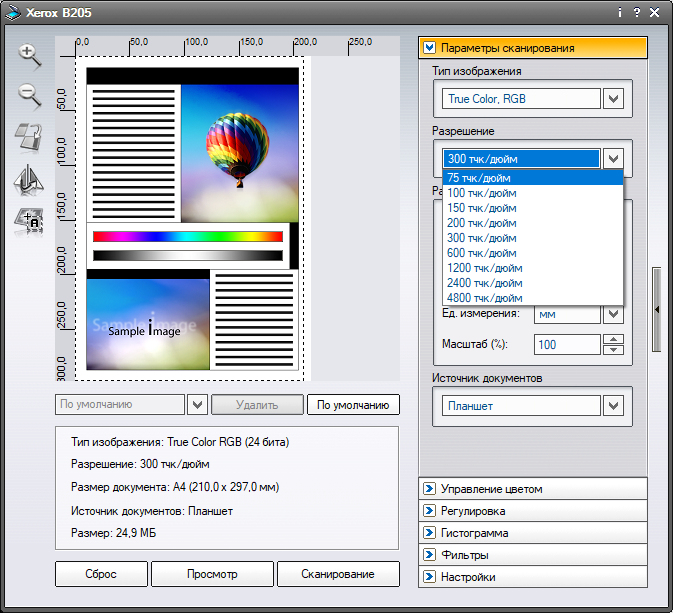673x613 pixels.
Task: Open the Ед. измерения units dropdown arrow
Action: (614, 314)
